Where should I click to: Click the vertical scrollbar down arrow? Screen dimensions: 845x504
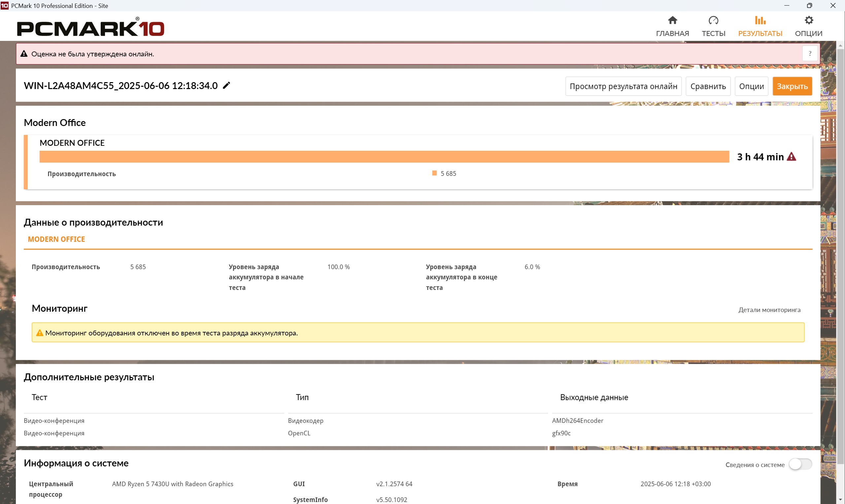[x=840, y=500]
